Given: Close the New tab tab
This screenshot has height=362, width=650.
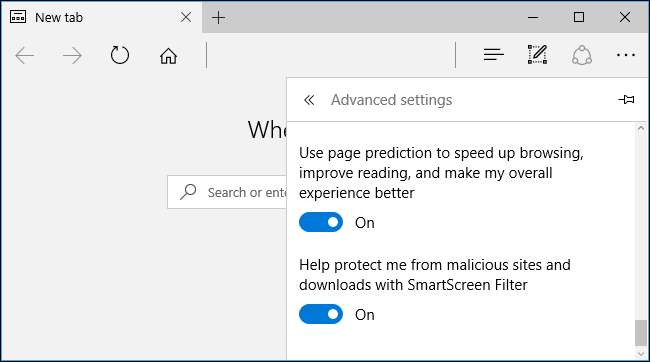Looking at the screenshot, I should [x=186, y=17].
